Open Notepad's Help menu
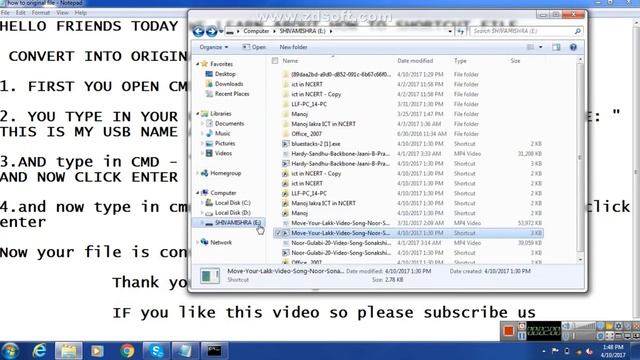 coord(80,13)
